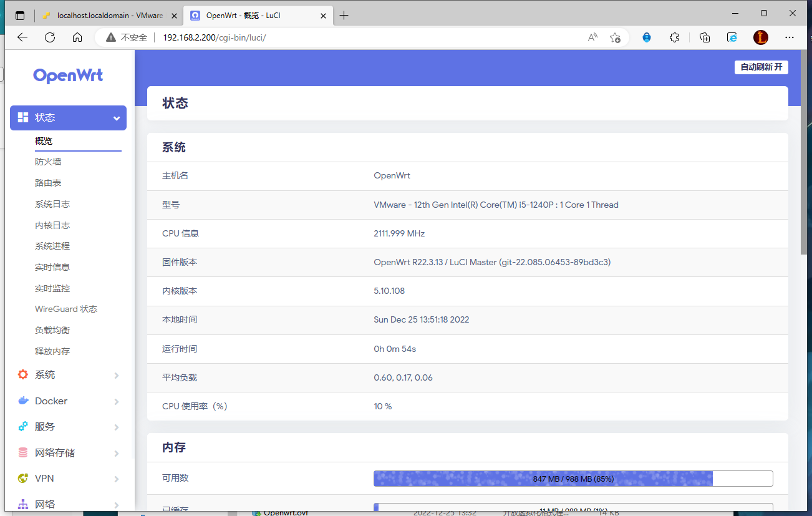Go to 实时信息 page
Screen dimensions: 812x516
click(52, 267)
